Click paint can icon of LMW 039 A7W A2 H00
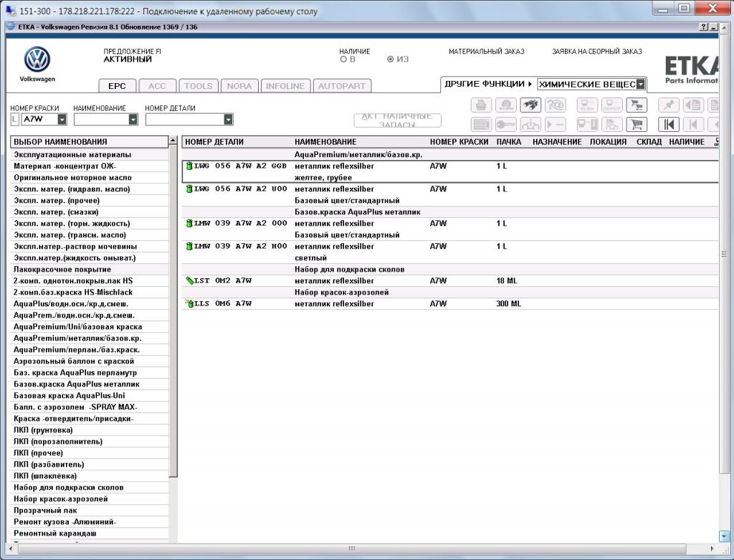The height and width of the screenshot is (560, 734). coord(189,246)
